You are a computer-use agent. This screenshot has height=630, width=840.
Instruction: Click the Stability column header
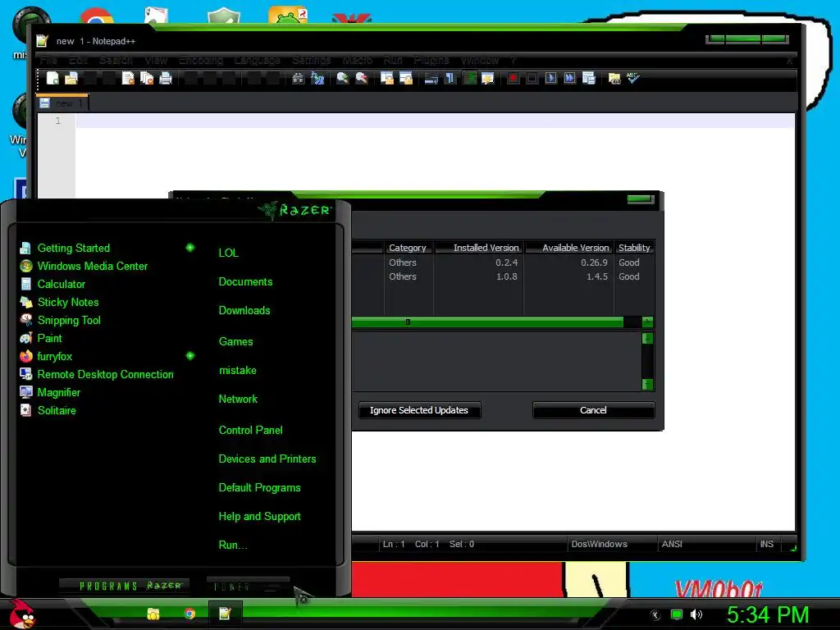coord(634,248)
